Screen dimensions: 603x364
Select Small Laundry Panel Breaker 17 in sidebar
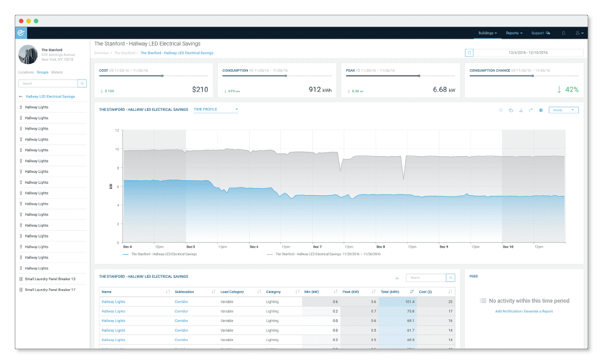50,290
